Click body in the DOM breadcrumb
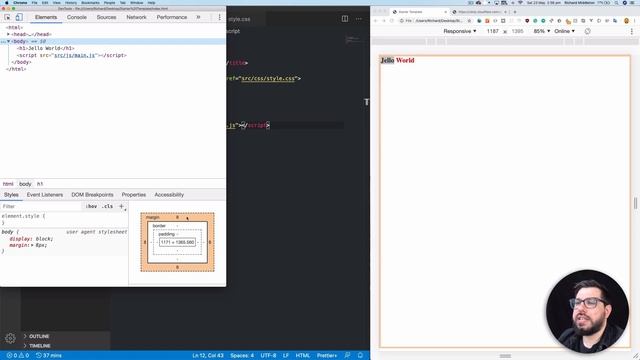The width and height of the screenshot is (640, 360). [x=25, y=184]
